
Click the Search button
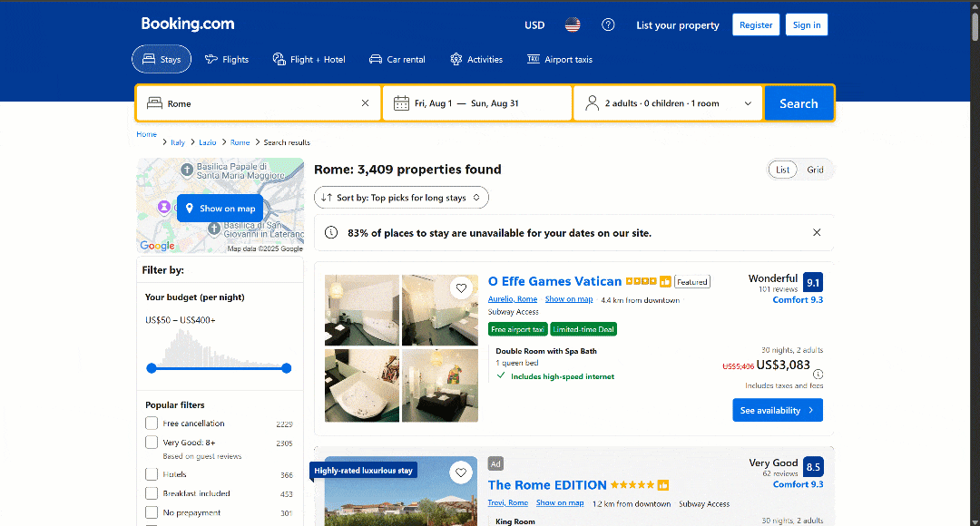(799, 103)
